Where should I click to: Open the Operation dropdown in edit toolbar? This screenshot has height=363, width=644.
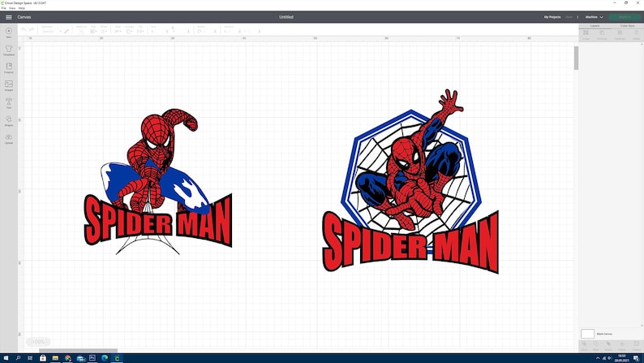pyautogui.click(x=51, y=31)
